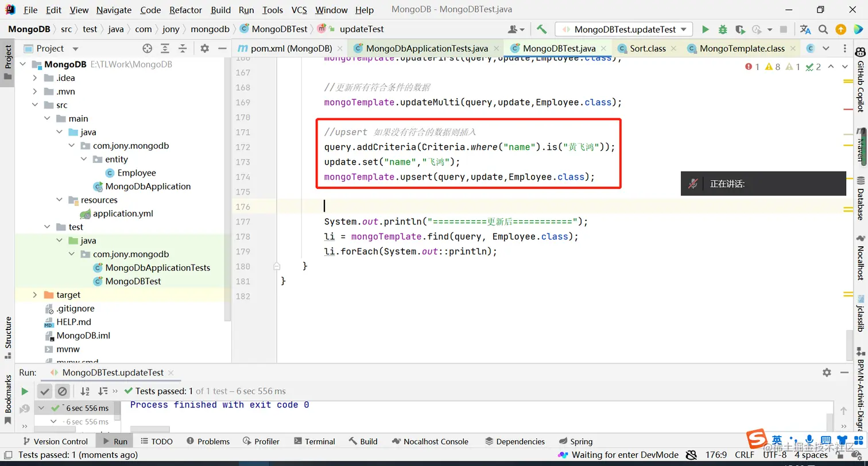Screen dimensions: 868x466
Task: Click Expand All in Project panel
Action: (x=165, y=48)
